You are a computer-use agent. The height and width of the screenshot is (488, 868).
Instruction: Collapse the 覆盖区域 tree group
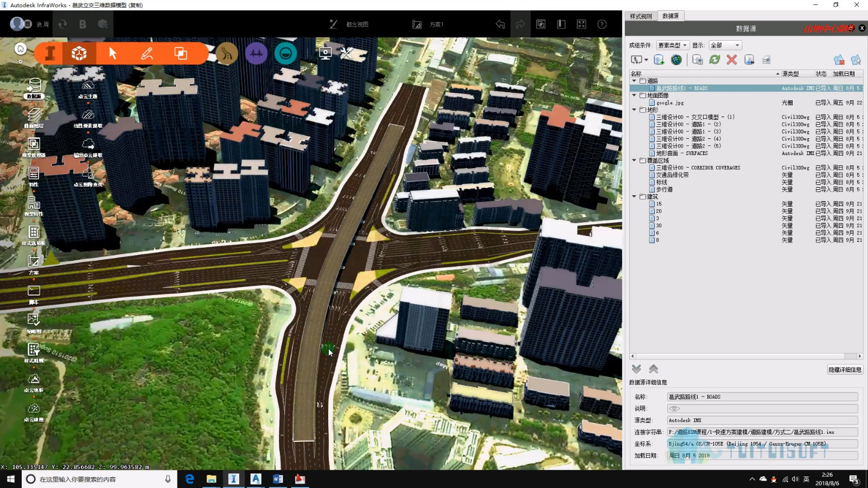pyautogui.click(x=634, y=160)
